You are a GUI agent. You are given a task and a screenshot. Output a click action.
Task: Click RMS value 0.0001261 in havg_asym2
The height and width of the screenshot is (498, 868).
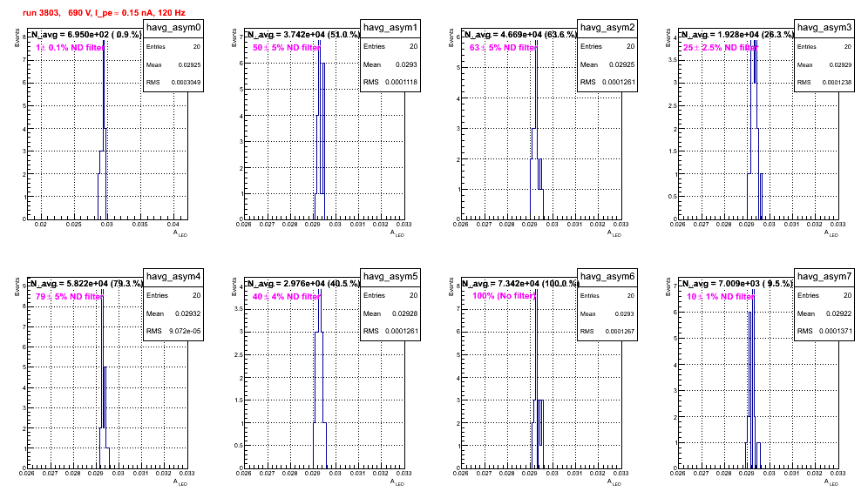tap(620, 83)
